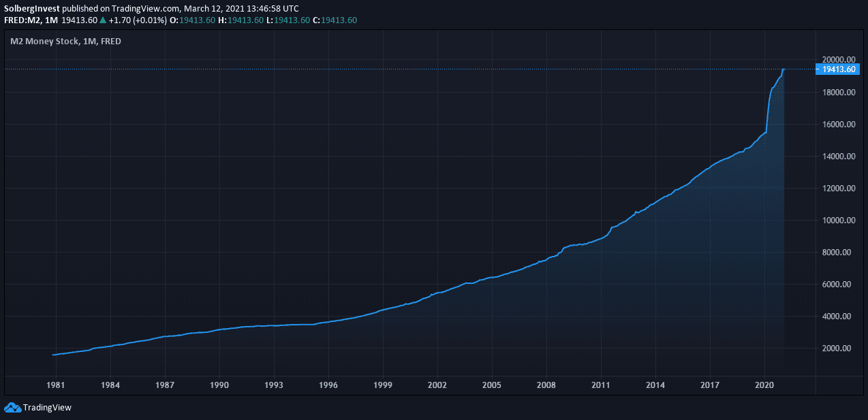Click the 2011 year on time axis
The image size is (868, 420).
coord(601,385)
